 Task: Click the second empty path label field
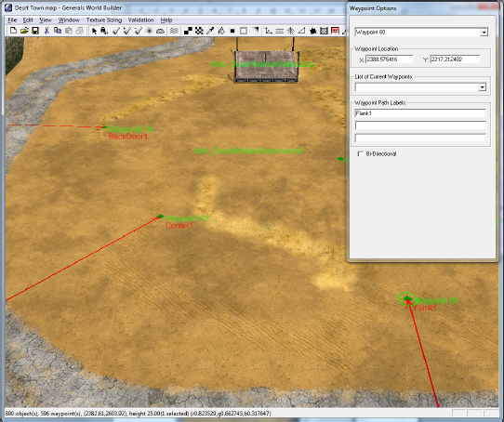click(420, 125)
